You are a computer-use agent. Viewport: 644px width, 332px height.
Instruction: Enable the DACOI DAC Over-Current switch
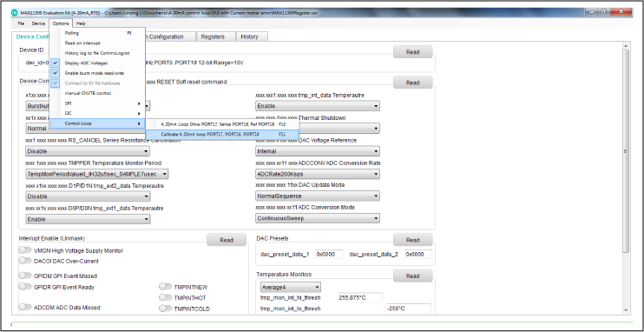coord(25,261)
